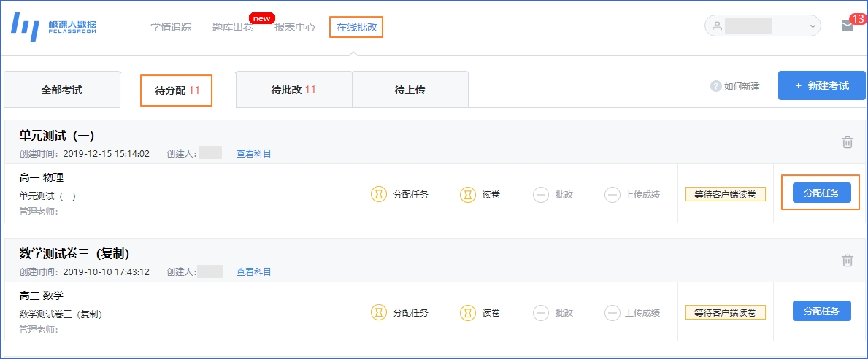
Task: Open 查看科目 link under 单元测试（一）
Action: [x=254, y=154]
